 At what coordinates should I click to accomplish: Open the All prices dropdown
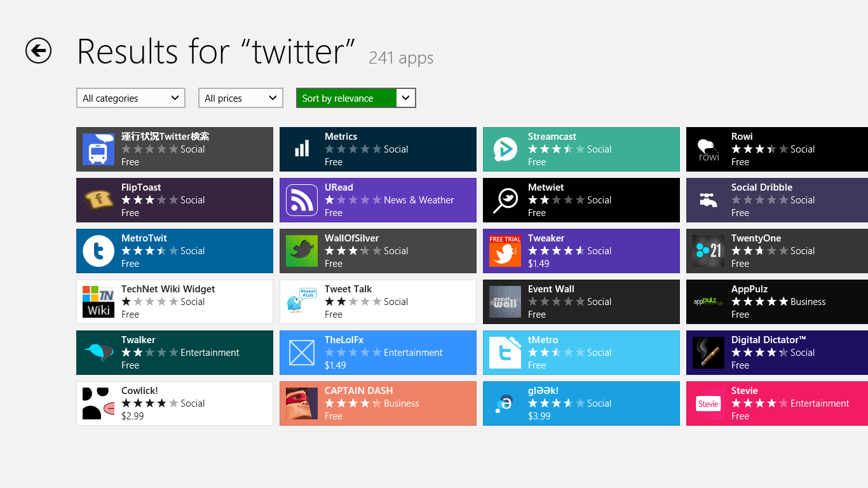click(241, 98)
